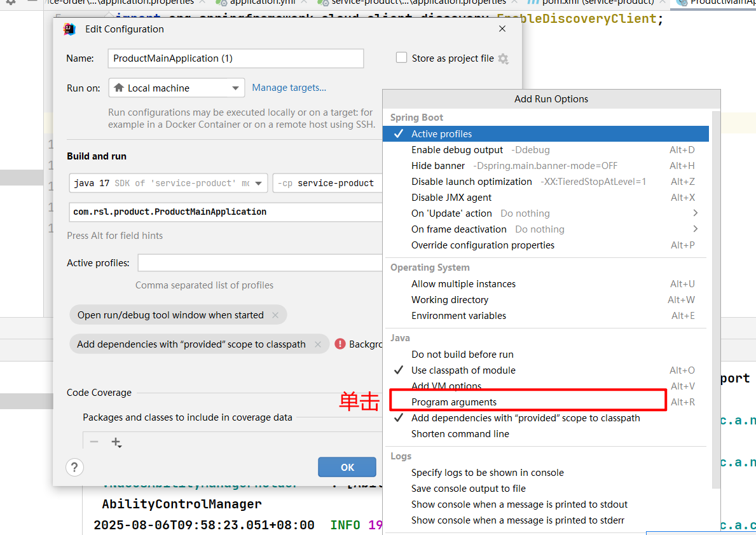Select Add VM options entry
The width and height of the screenshot is (756, 535).
pos(545,386)
